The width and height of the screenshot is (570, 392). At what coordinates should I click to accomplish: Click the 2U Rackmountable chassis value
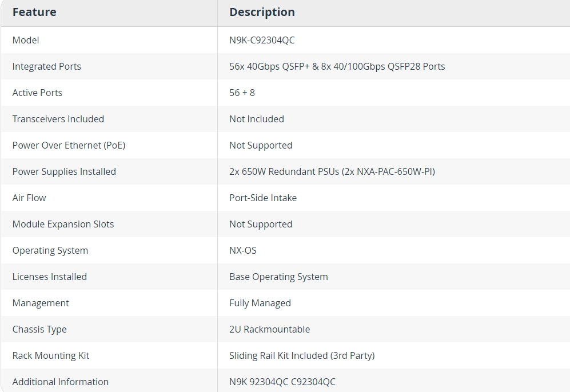[x=269, y=329]
